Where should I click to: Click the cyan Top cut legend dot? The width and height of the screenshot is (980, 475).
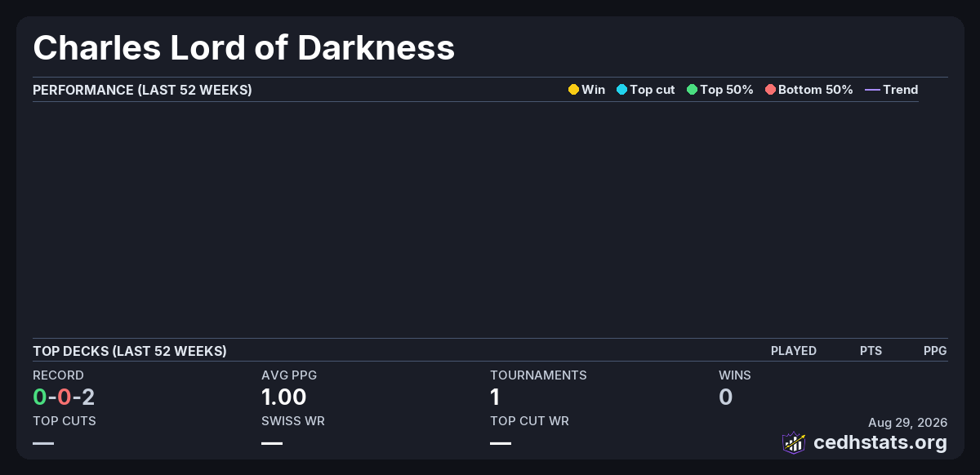(x=621, y=90)
